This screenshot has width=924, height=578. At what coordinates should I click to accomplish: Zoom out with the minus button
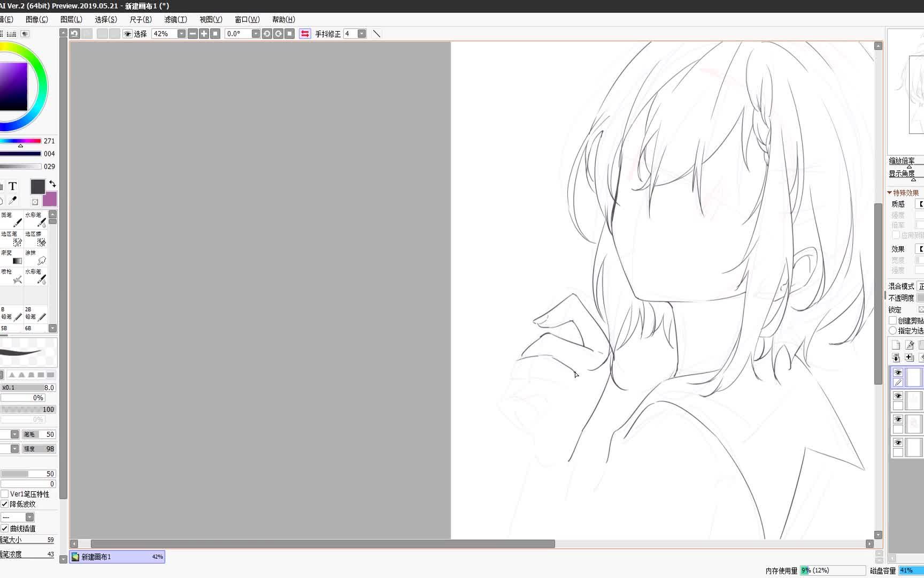(x=192, y=34)
